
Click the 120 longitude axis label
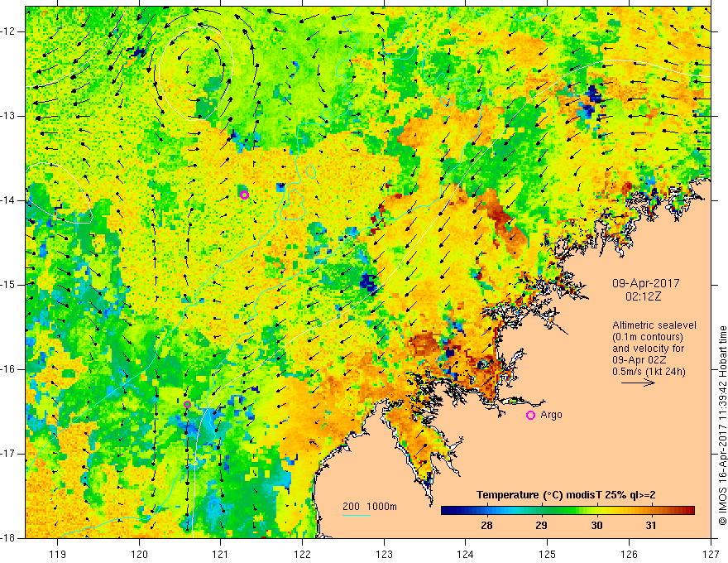click(x=139, y=554)
